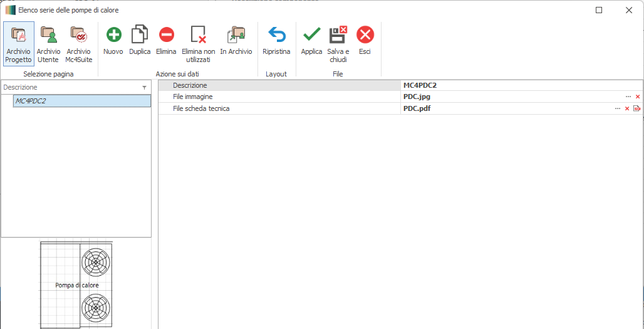
Task: Open the Descrizione column filter dropdown
Action: [x=145, y=88]
